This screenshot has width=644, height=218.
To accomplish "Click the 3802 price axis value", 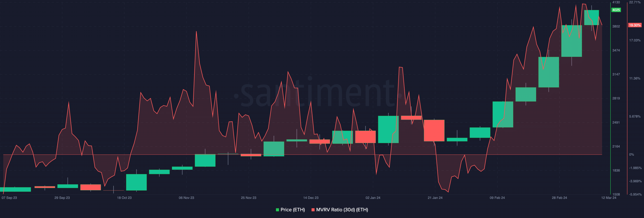I will pyautogui.click(x=616, y=26).
